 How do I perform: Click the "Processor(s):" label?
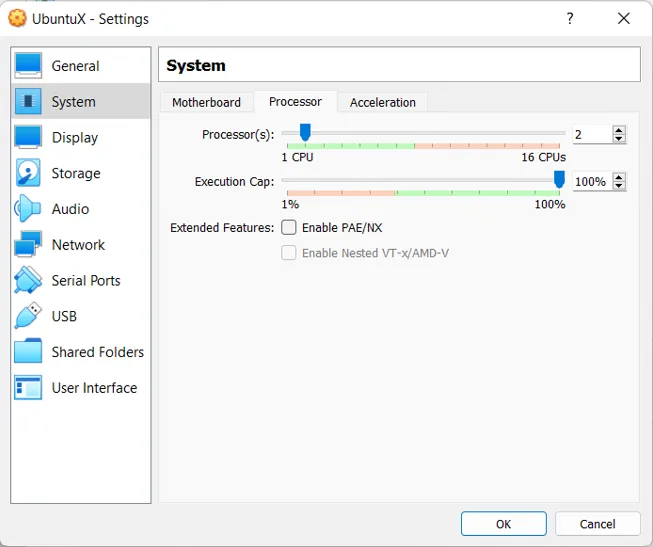point(238,135)
